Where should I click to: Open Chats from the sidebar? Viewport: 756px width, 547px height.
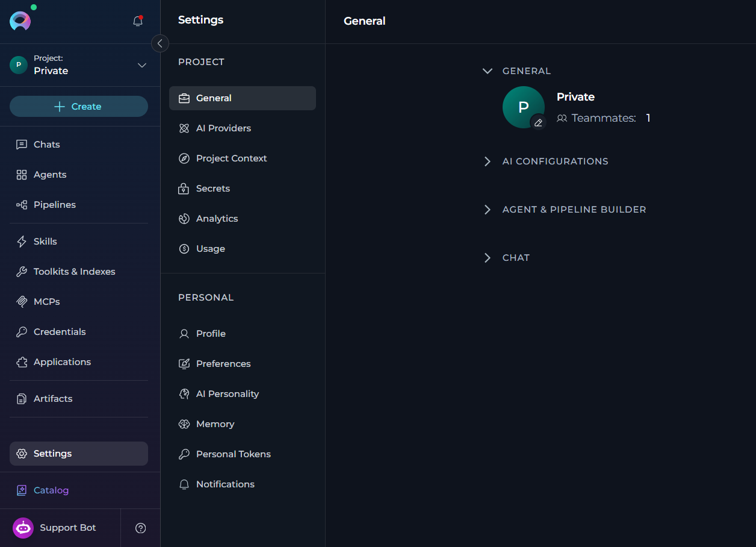(x=47, y=145)
